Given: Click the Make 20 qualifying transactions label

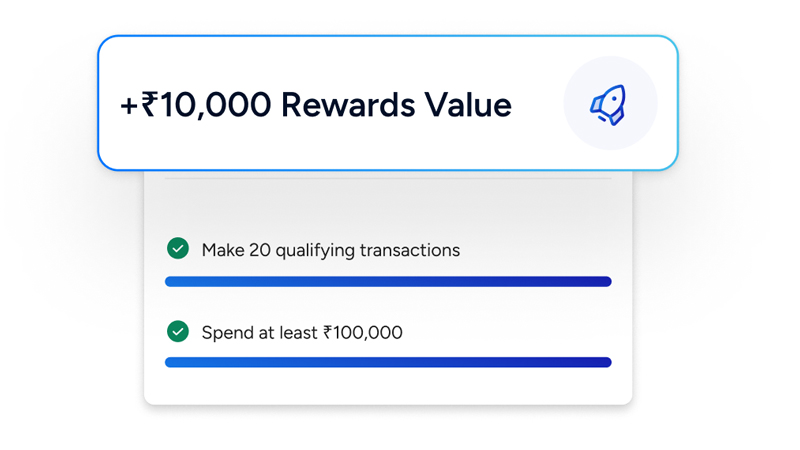Looking at the screenshot, I should (330, 250).
